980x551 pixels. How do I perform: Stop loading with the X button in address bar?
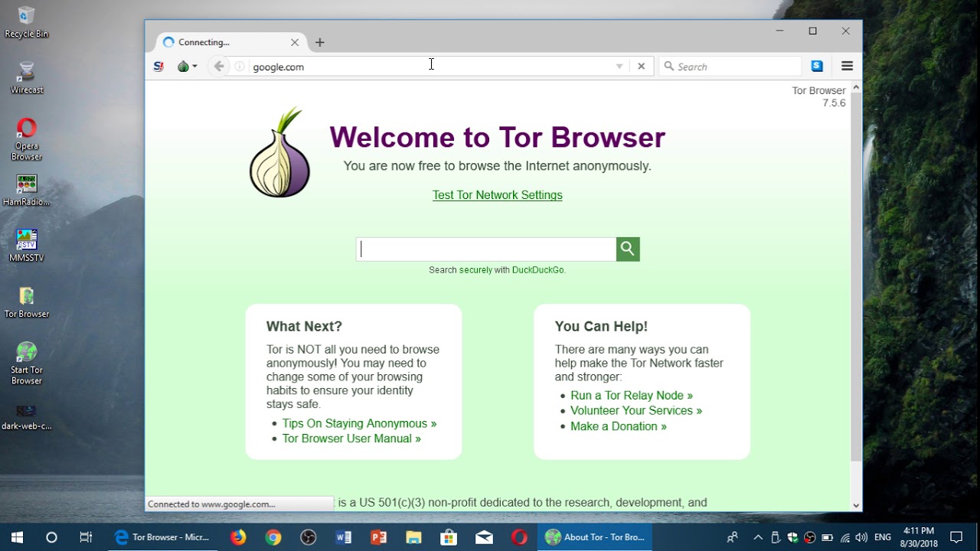pyautogui.click(x=642, y=67)
